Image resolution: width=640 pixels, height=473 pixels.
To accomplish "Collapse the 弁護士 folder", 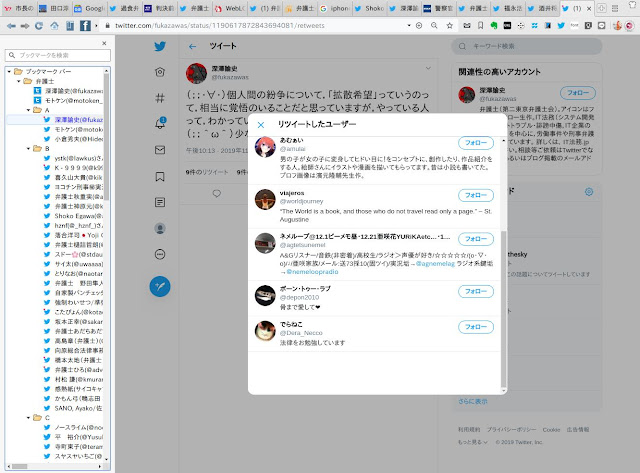I will (x=19, y=81).
